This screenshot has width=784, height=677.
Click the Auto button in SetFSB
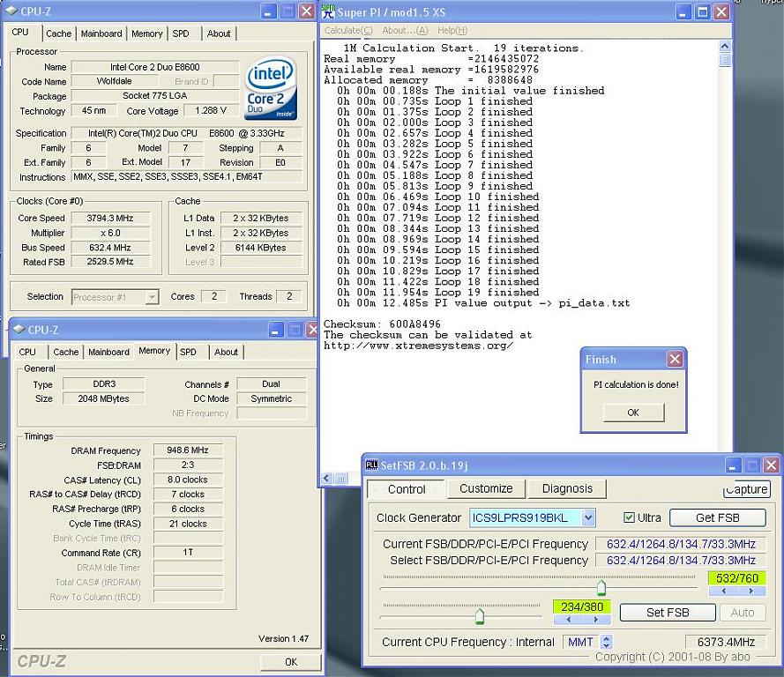743,613
